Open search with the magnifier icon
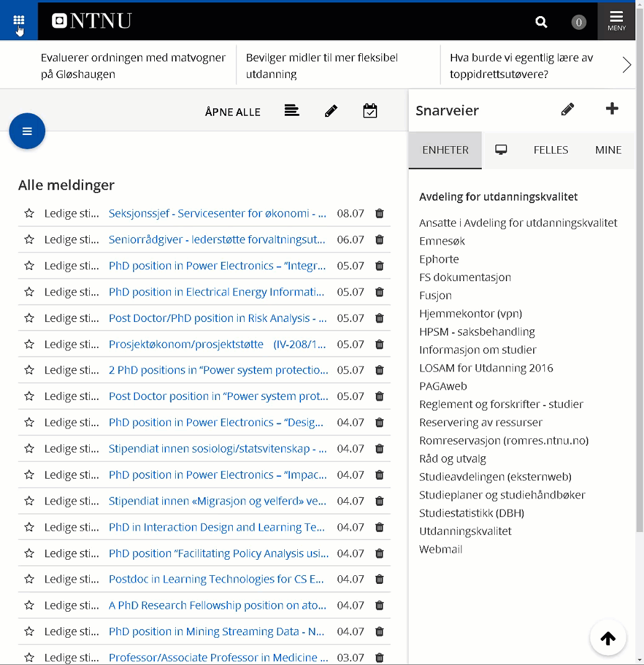 pos(541,22)
